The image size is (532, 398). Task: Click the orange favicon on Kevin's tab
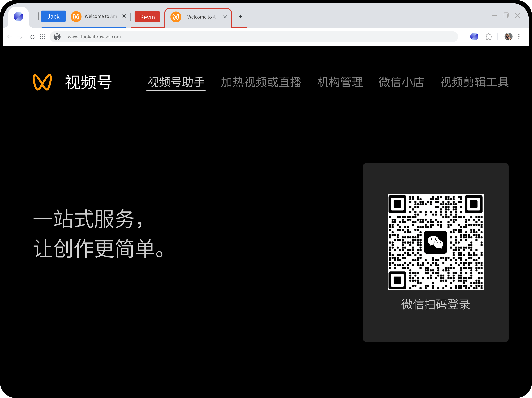[x=176, y=17]
